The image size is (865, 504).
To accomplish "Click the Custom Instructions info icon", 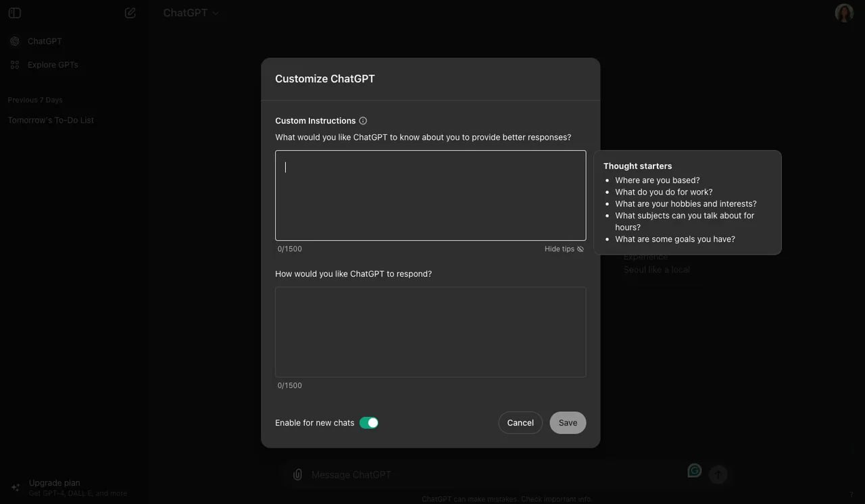I will pyautogui.click(x=363, y=121).
